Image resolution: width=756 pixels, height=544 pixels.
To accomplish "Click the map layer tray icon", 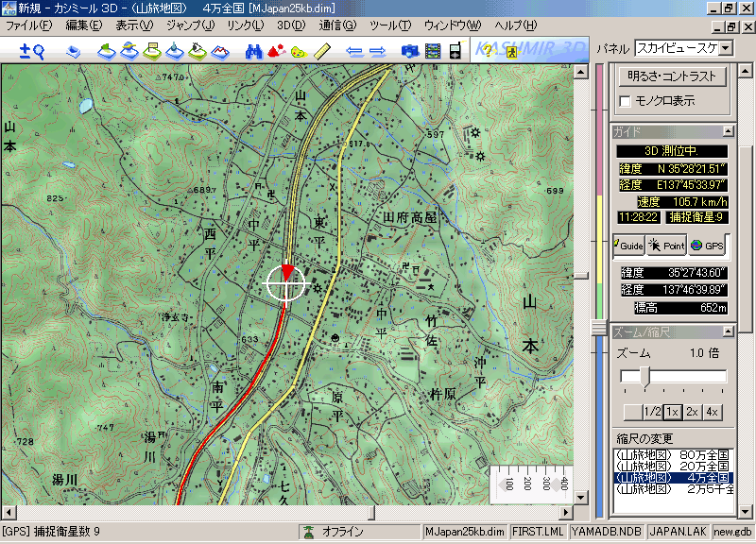I will point(74,51).
